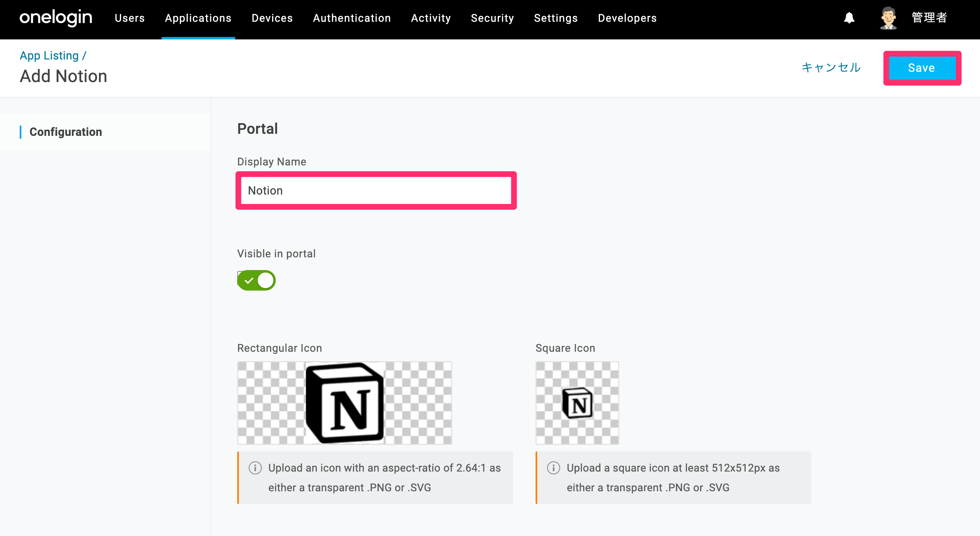Toggle the Visible in portal switch
Screen dimensions: 980x536
point(256,280)
